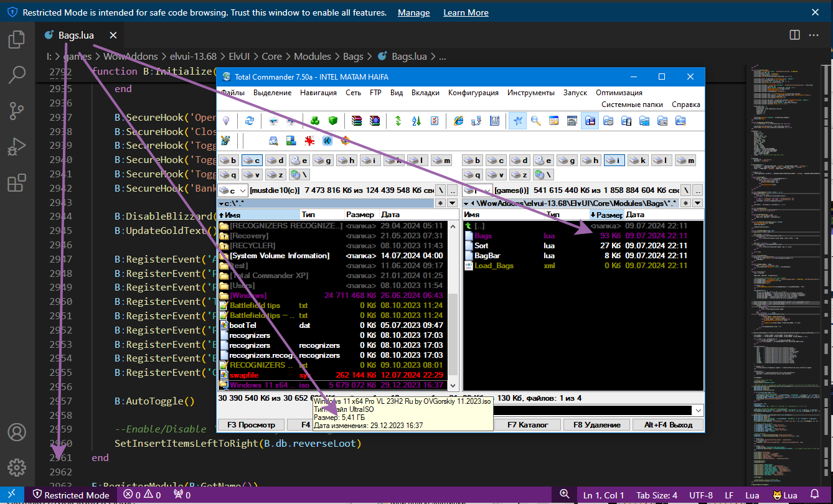Sort right panel by Размер column

point(606,214)
